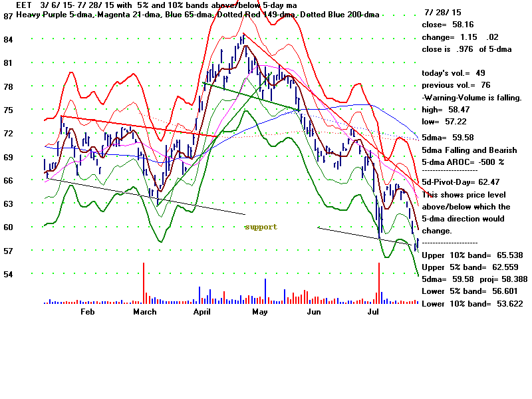532x399 pixels.
Task: Click the olive 'support' label on the chart
Action: pos(261,227)
